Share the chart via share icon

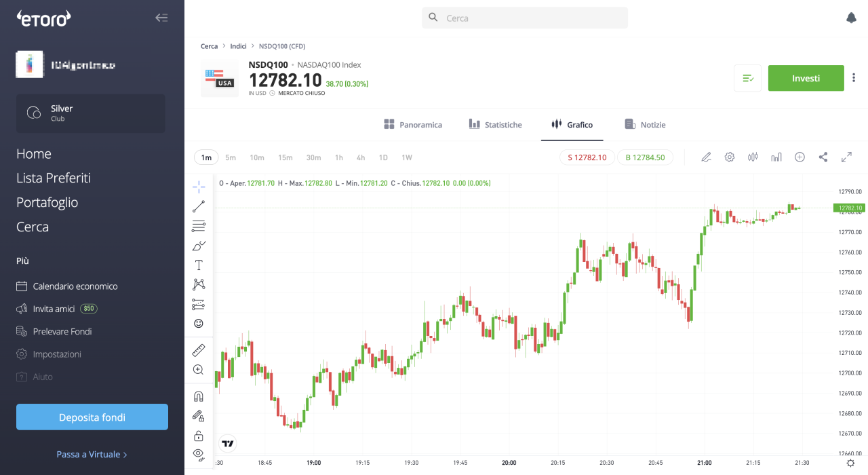[823, 157]
